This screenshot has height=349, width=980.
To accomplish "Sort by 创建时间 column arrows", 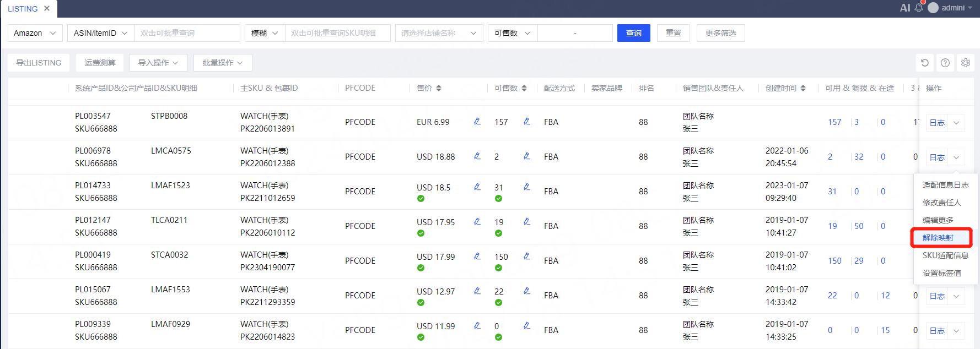I will (803, 88).
